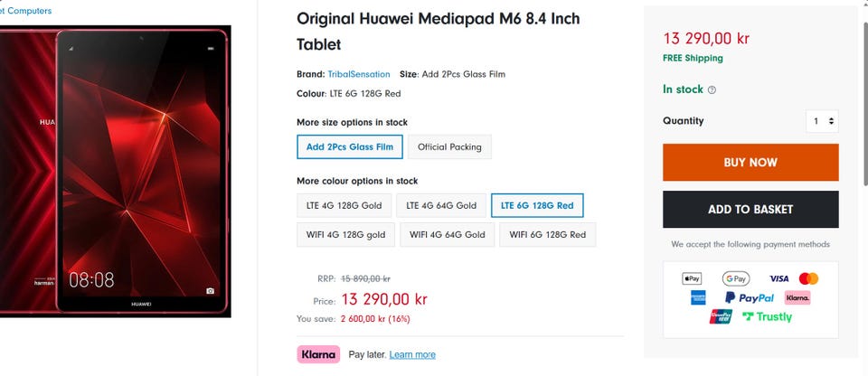The width and height of the screenshot is (868, 376).
Task: Click the Visa card logo
Action: tap(778, 278)
